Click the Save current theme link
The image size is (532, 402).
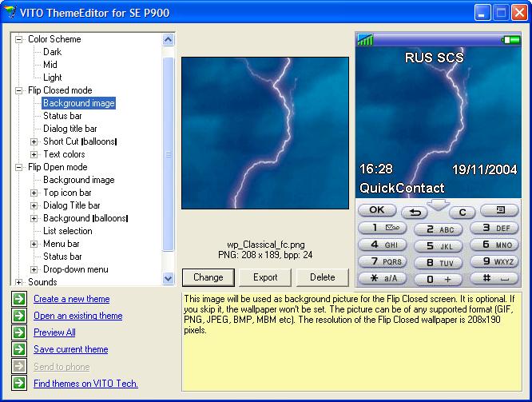point(71,349)
